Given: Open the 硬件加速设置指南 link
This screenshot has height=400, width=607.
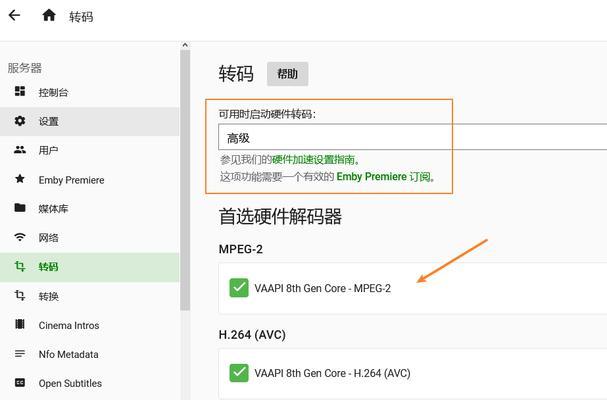Looking at the screenshot, I should 314,160.
